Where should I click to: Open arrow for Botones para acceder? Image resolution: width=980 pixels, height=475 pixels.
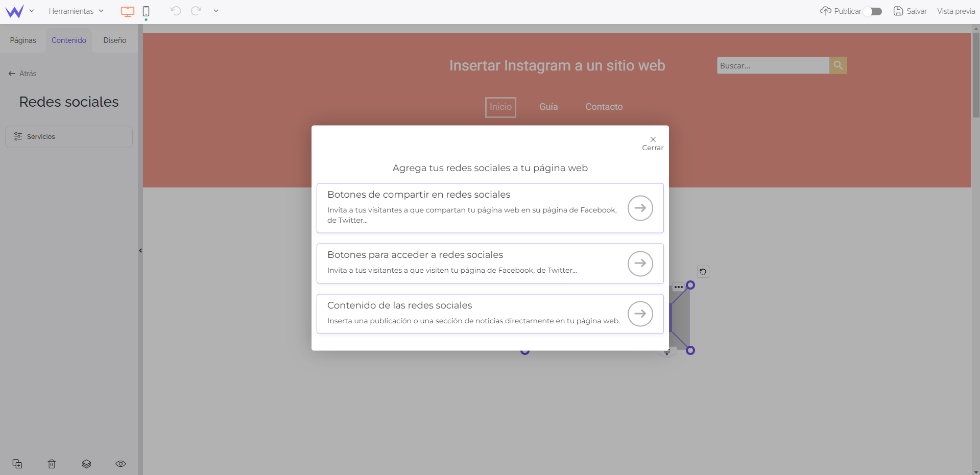(x=640, y=264)
